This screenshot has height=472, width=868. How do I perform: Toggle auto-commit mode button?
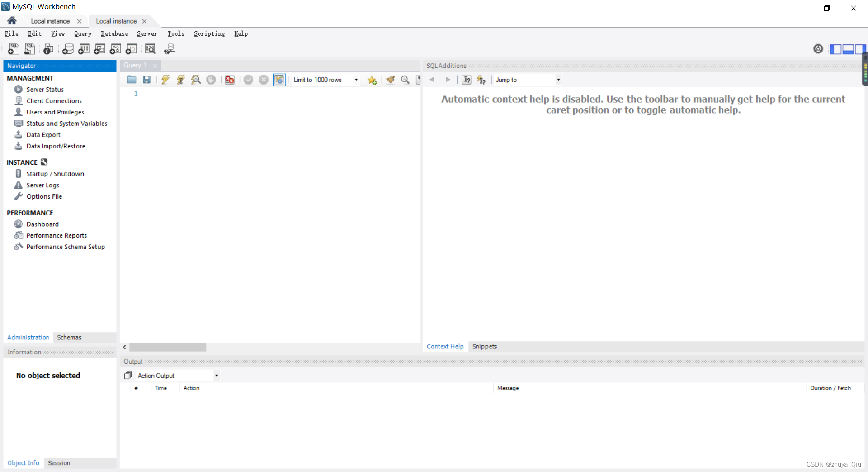[x=279, y=80]
